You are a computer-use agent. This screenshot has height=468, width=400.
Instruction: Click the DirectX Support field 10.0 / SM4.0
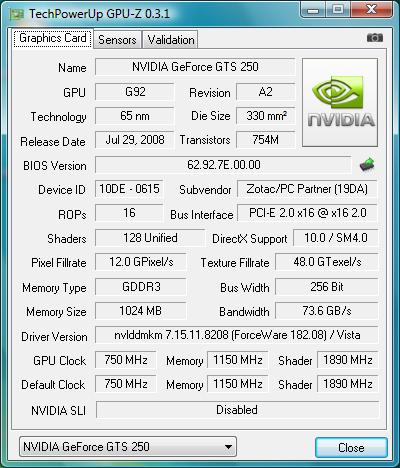click(x=336, y=238)
